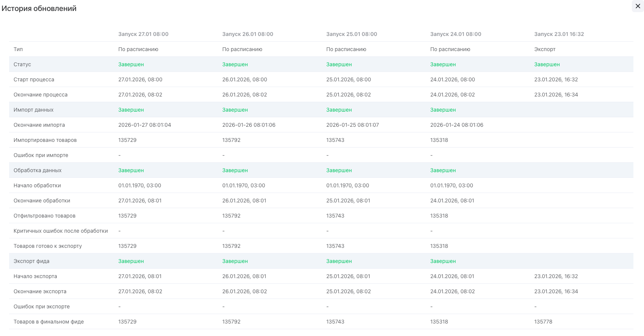Viewport: 644px width, 336px height.
Task: Select the Критичных ошибок после обработки label
Action: (x=61, y=231)
